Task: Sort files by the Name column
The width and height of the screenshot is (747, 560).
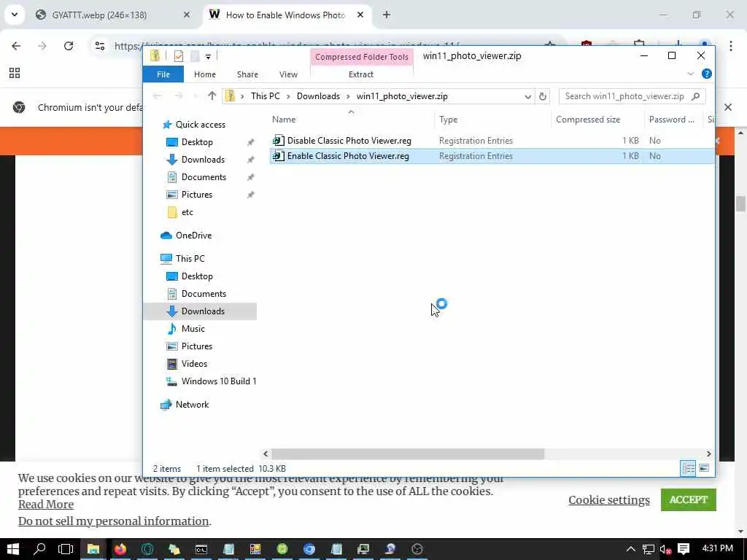Action: coord(284,120)
